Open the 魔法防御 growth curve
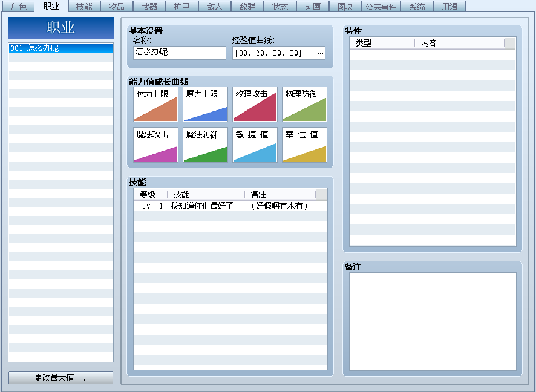The width and height of the screenshot is (536, 392). 205,145
